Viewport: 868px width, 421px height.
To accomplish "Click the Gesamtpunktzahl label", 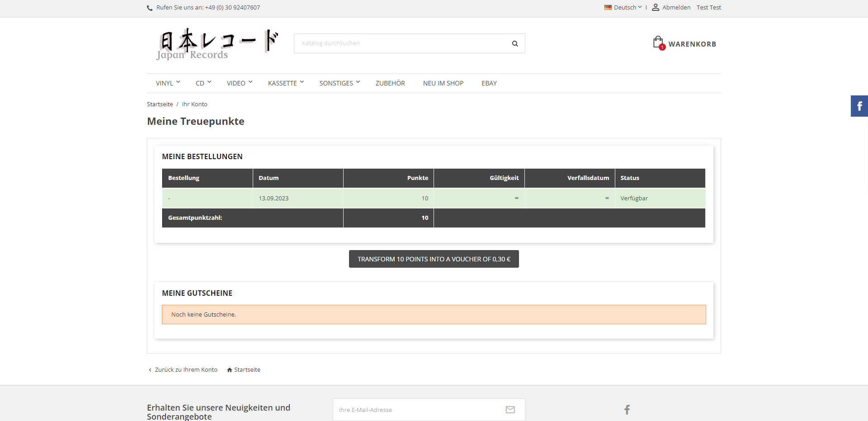I will coord(195,218).
